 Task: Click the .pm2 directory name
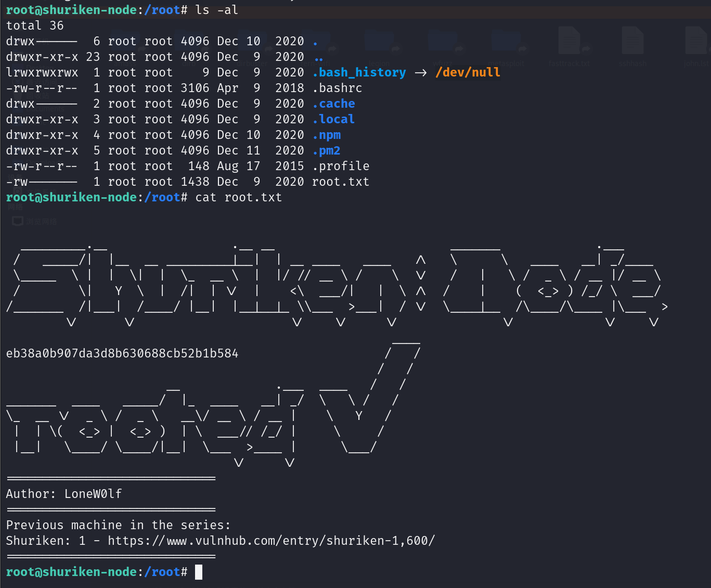(x=327, y=150)
